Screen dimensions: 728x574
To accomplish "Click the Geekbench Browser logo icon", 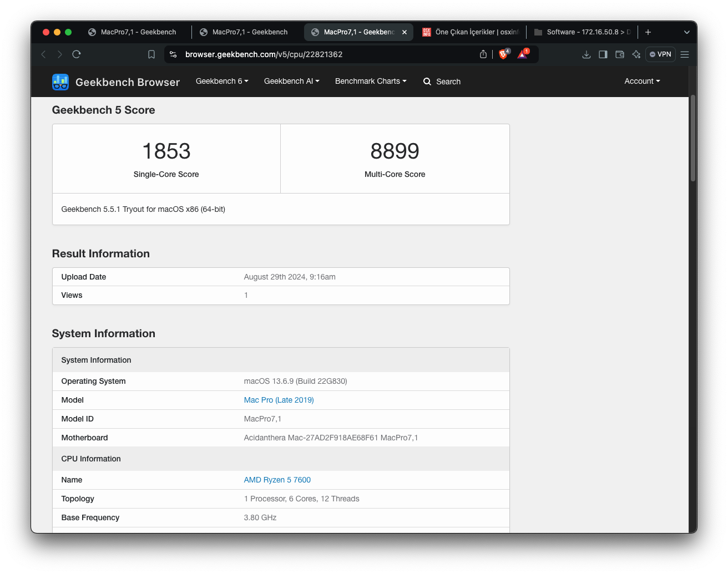I will pos(60,82).
